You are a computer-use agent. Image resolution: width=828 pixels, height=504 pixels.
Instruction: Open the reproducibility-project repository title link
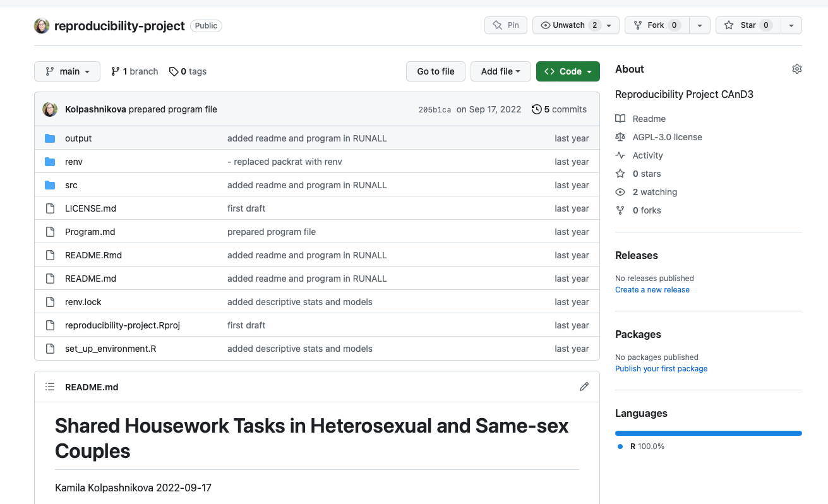(x=119, y=26)
